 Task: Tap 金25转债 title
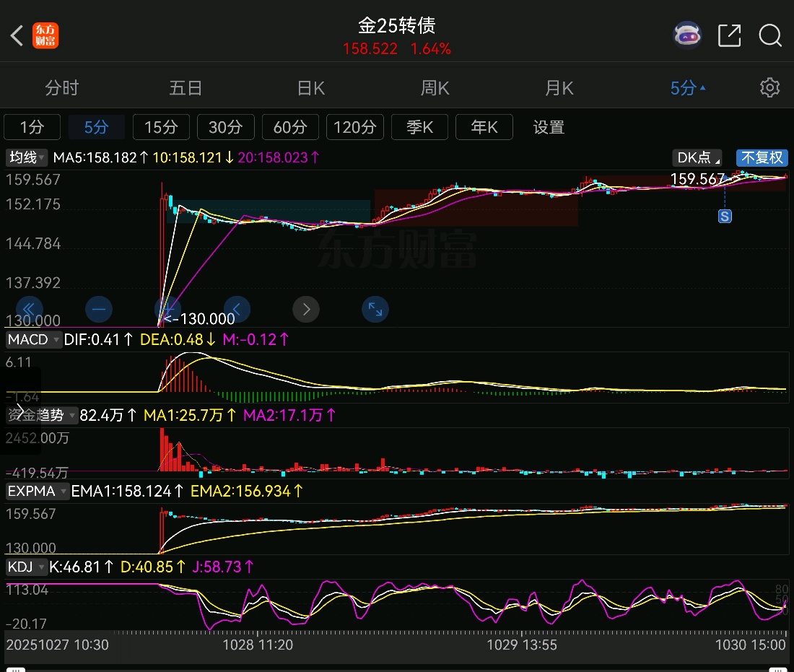click(x=396, y=25)
